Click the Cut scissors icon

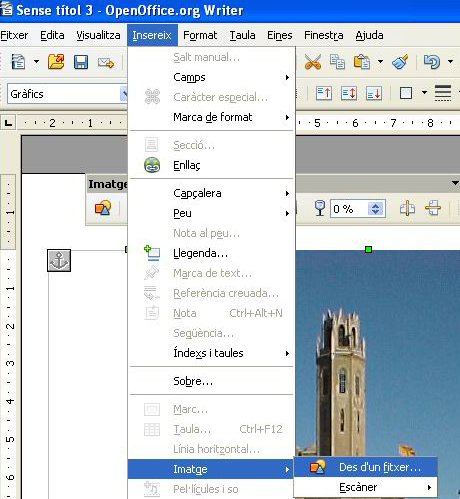[313, 62]
